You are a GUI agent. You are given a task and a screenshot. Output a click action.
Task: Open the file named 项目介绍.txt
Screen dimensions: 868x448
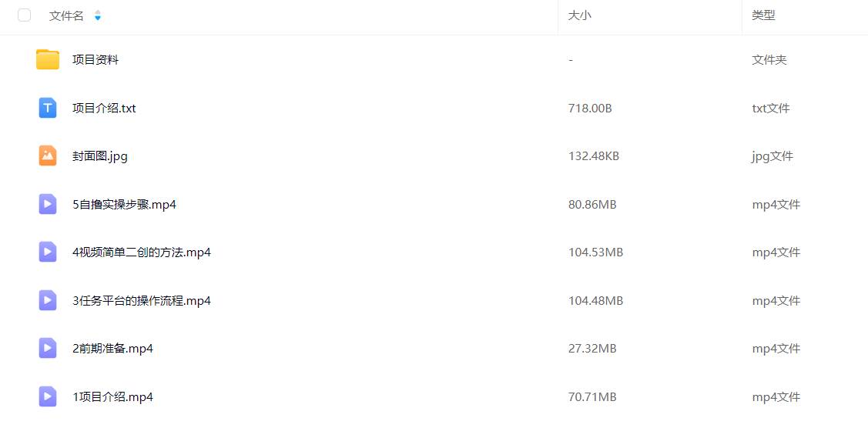pyautogui.click(x=104, y=108)
